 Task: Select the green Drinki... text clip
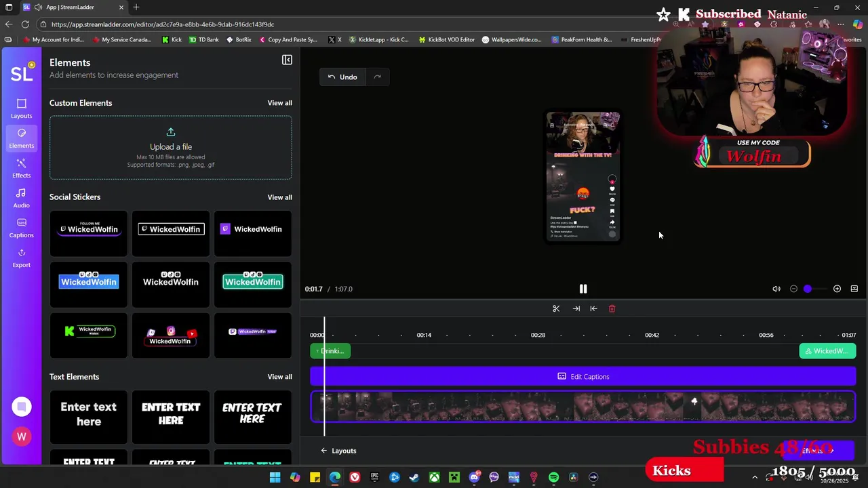click(x=330, y=351)
